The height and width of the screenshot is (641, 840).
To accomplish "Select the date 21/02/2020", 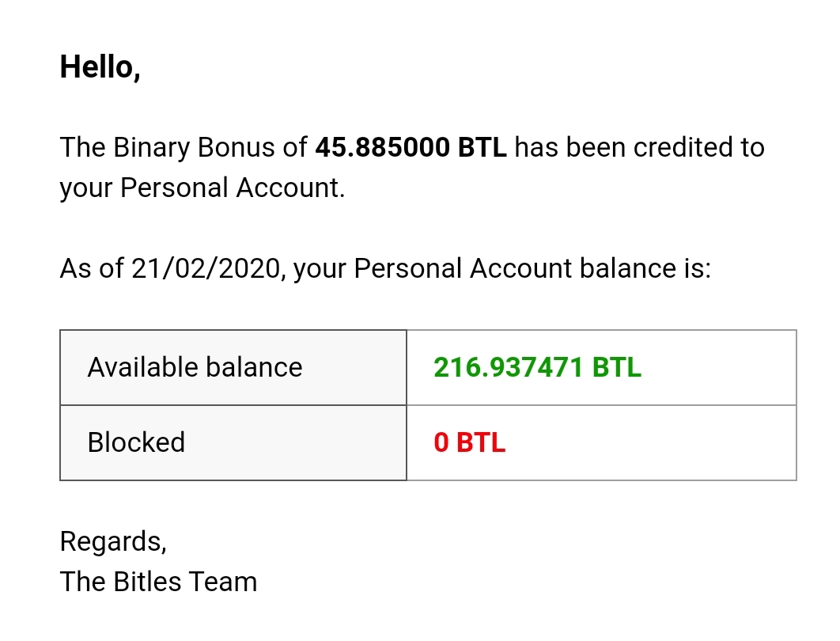I will pos(208,269).
